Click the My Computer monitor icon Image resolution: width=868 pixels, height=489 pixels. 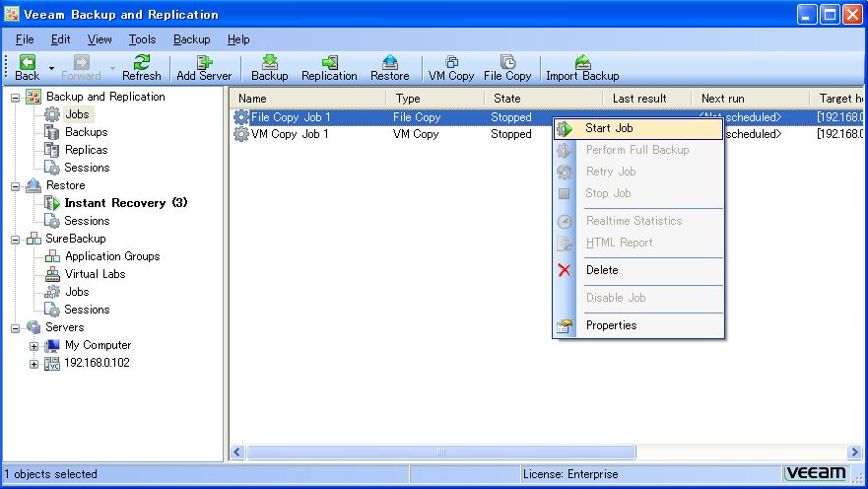coord(52,346)
